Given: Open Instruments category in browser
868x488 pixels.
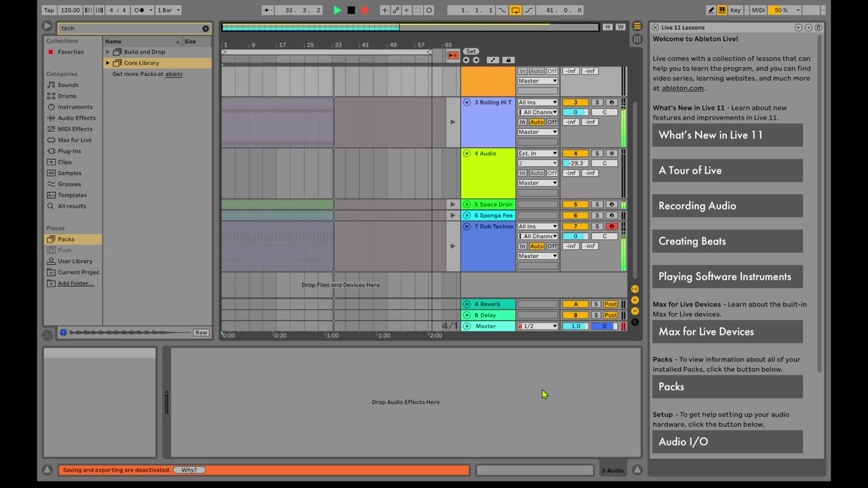Looking at the screenshot, I should [75, 107].
